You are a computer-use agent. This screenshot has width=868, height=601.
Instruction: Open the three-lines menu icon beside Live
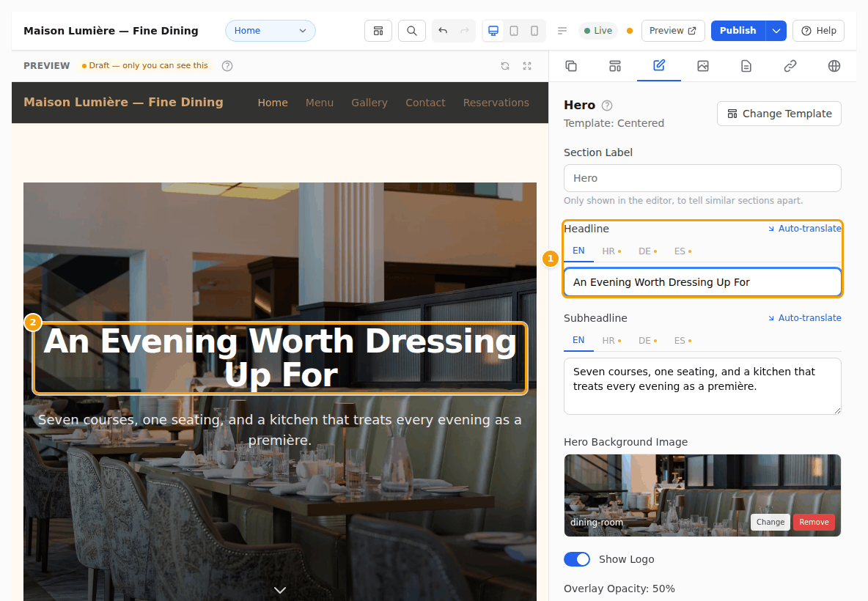pyautogui.click(x=562, y=31)
